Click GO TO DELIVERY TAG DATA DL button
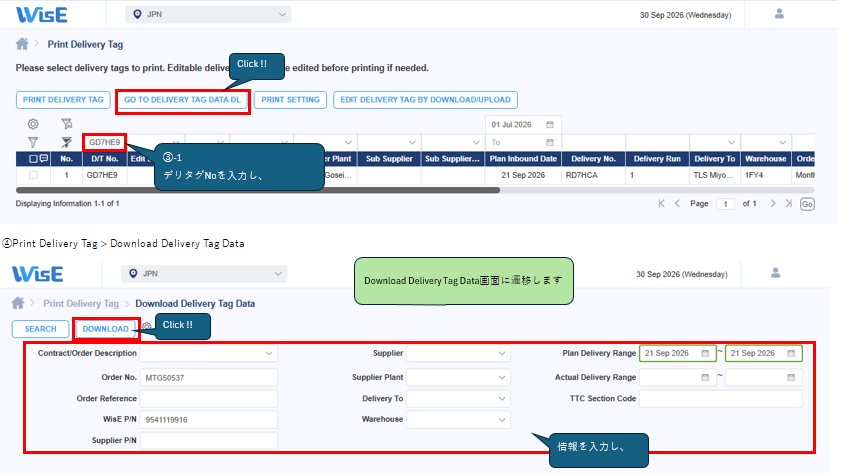Image resolution: width=856 pixels, height=473 pixels. point(182,100)
